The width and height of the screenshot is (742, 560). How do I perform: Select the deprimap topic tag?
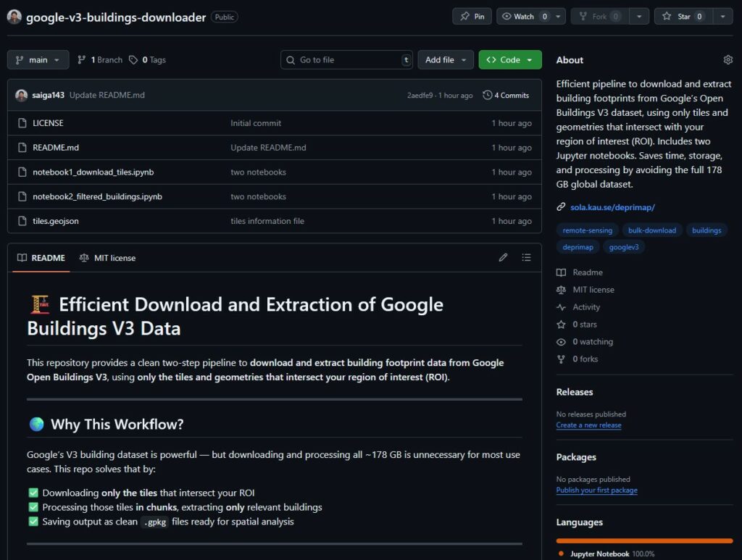(x=578, y=247)
